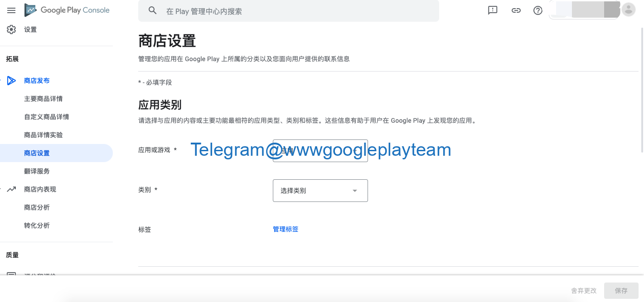
Task: Open the 应用或游戏 dropdown
Action: [320, 151]
